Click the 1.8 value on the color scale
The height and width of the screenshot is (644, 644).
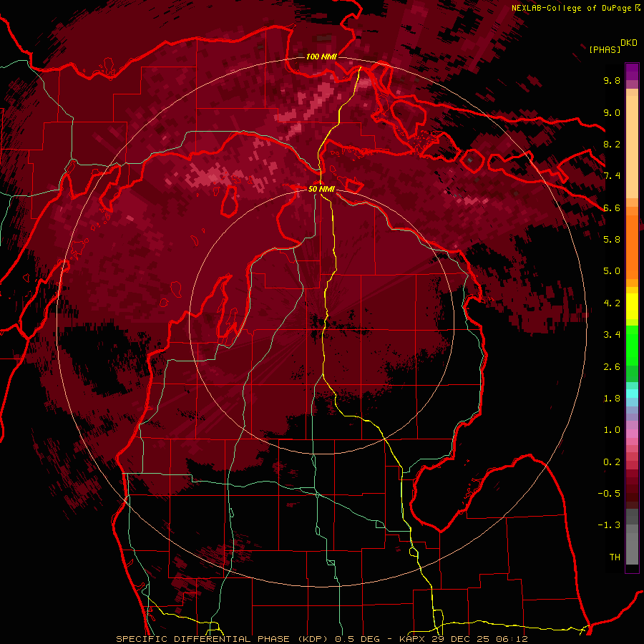click(x=612, y=399)
